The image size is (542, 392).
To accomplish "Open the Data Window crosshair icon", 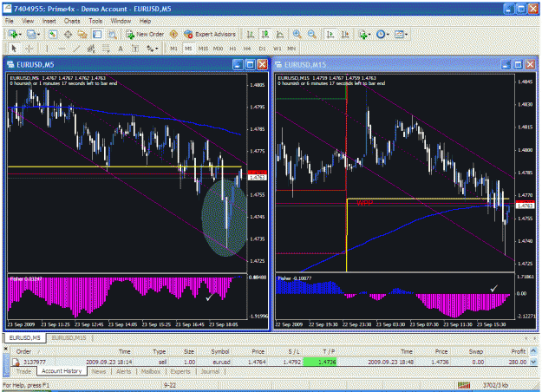I will [x=68, y=34].
